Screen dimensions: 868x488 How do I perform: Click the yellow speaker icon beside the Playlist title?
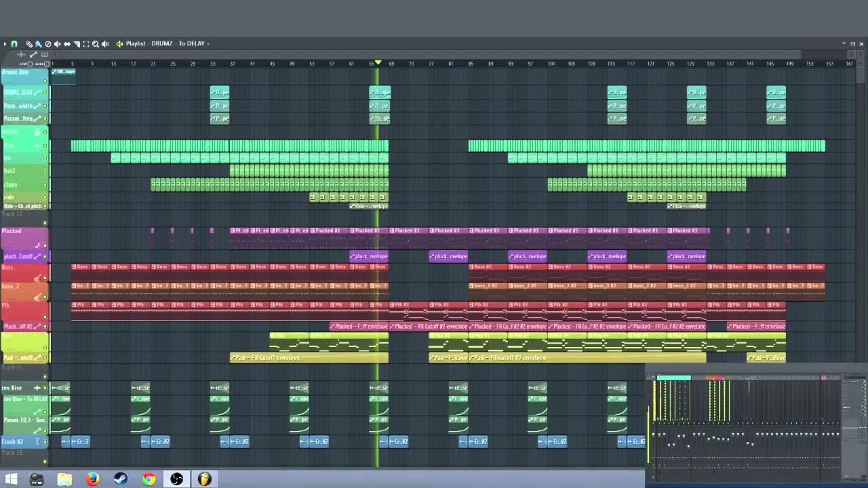point(119,44)
